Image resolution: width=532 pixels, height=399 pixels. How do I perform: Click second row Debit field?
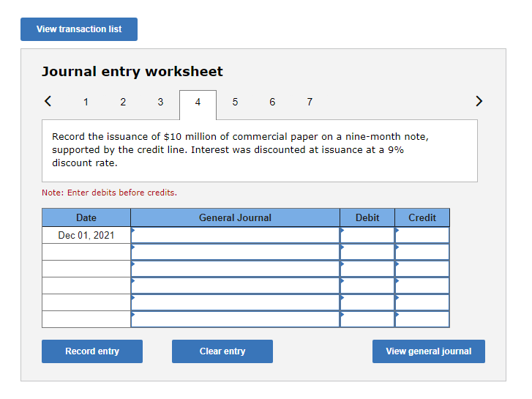point(367,252)
